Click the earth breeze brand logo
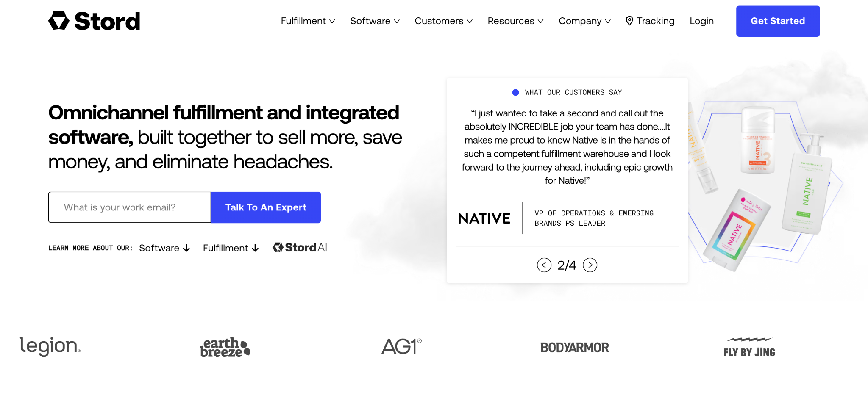868x395 pixels. (225, 347)
